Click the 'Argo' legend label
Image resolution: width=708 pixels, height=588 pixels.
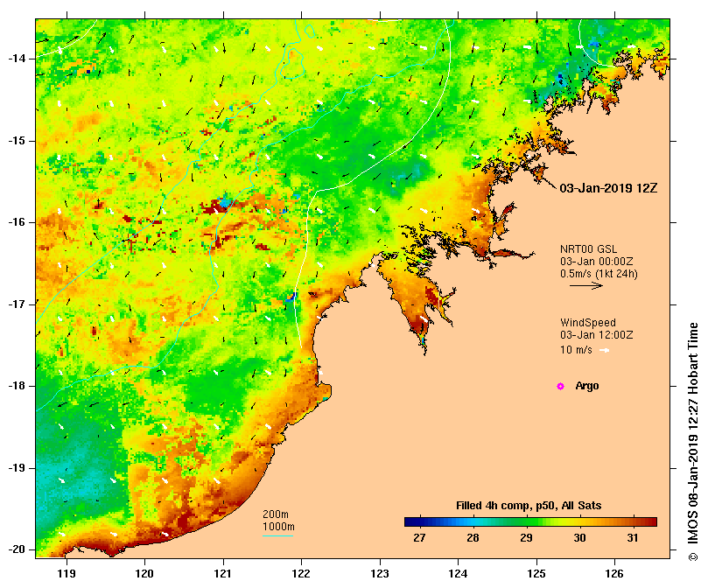point(587,386)
